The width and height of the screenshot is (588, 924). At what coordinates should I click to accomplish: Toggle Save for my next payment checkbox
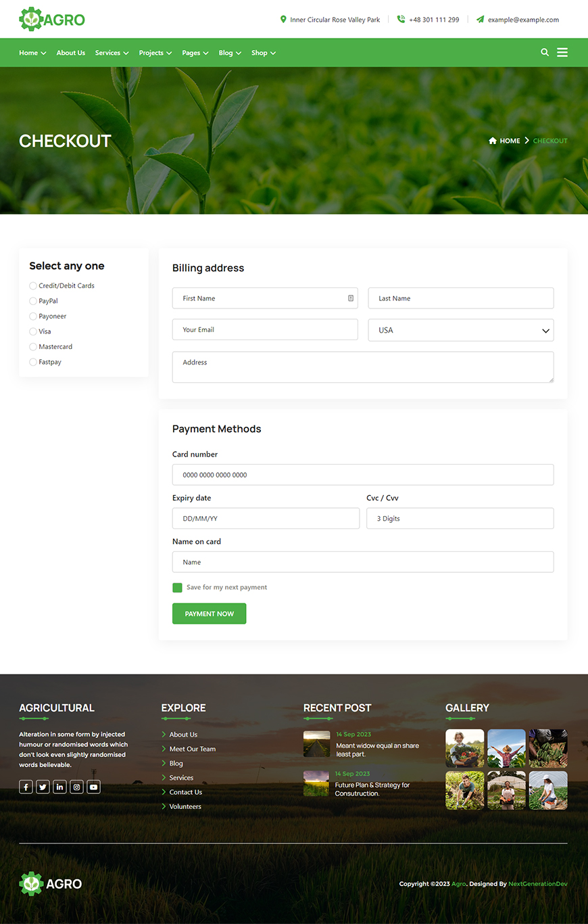point(177,588)
